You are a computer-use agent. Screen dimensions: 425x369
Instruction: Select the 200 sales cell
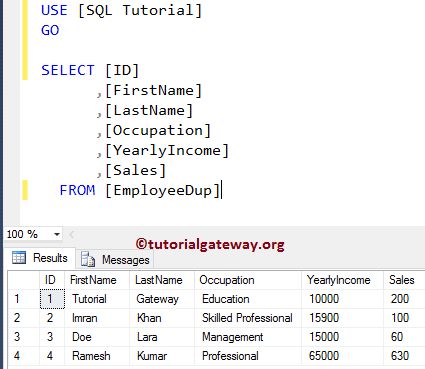click(404, 299)
